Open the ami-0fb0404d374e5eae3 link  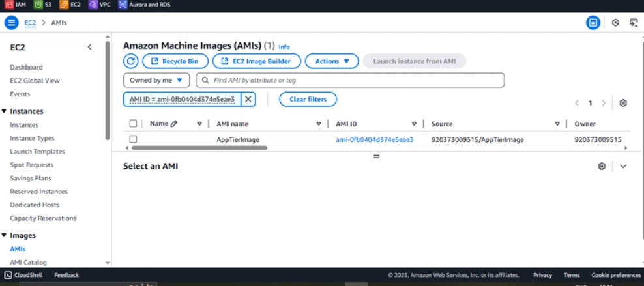375,139
